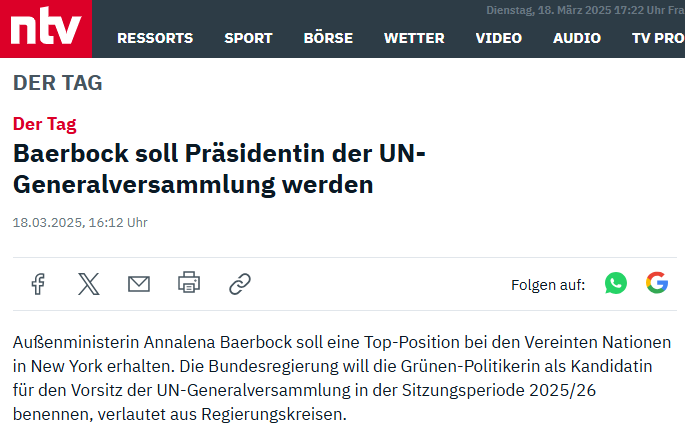
Task: Share article on X
Action: (89, 284)
